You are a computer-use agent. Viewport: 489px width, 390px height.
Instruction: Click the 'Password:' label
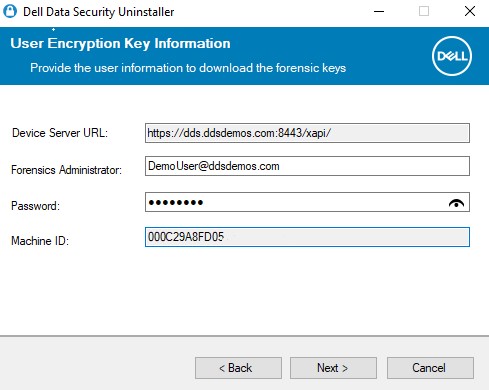(35, 206)
